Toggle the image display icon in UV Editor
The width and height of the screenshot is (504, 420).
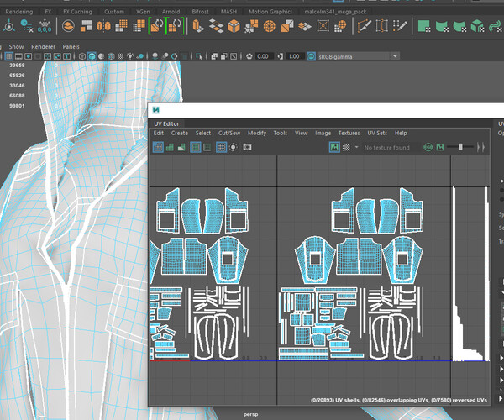click(333, 147)
